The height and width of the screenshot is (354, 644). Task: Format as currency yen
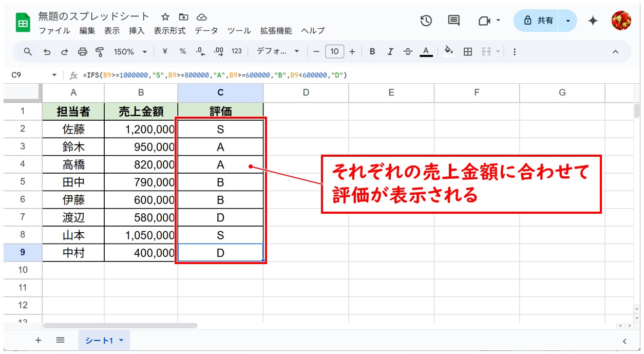[x=165, y=51]
